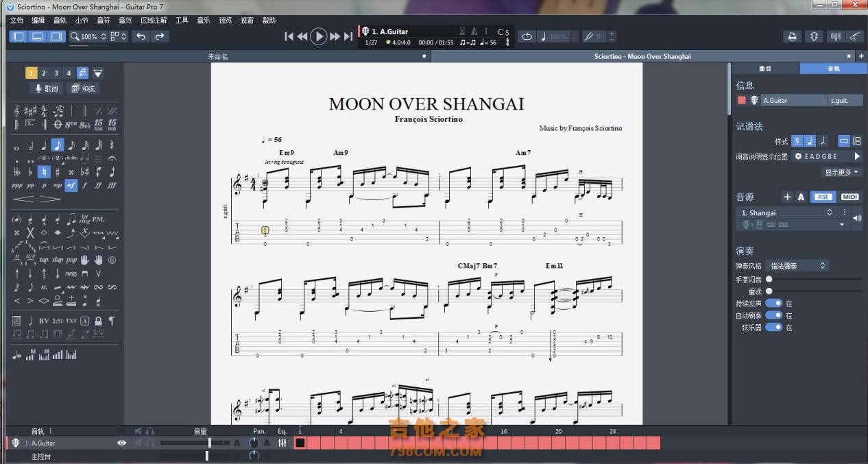Select the treble clef icon in the palette
This screenshot has height=464, width=868.
pyautogui.click(x=17, y=110)
